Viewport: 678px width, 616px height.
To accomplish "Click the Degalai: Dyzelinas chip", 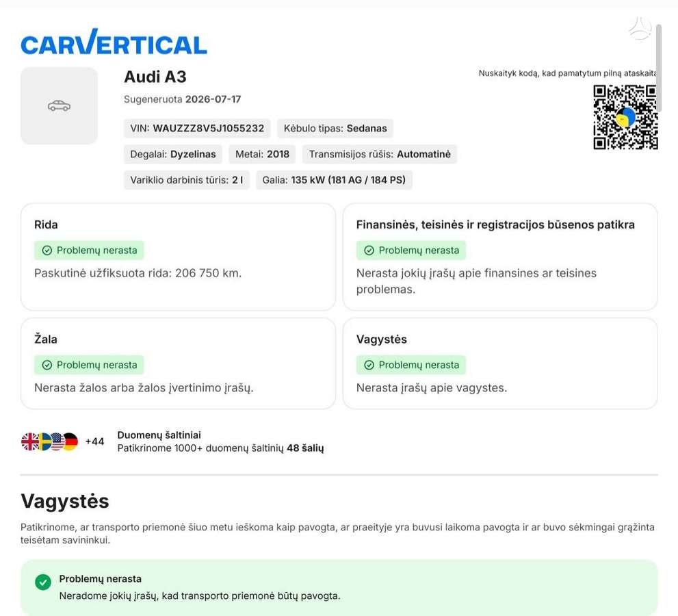I will [x=173, y=154].
